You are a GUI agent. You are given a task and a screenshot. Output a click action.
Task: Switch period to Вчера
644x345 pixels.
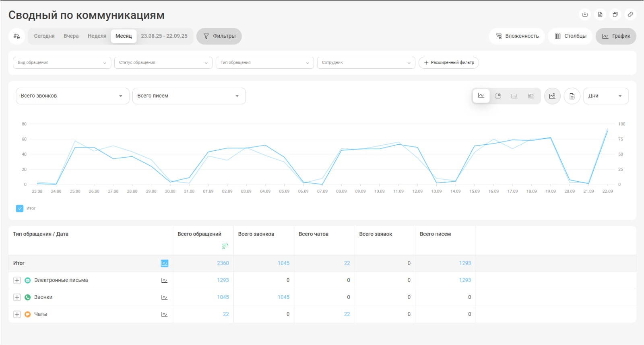71,36
